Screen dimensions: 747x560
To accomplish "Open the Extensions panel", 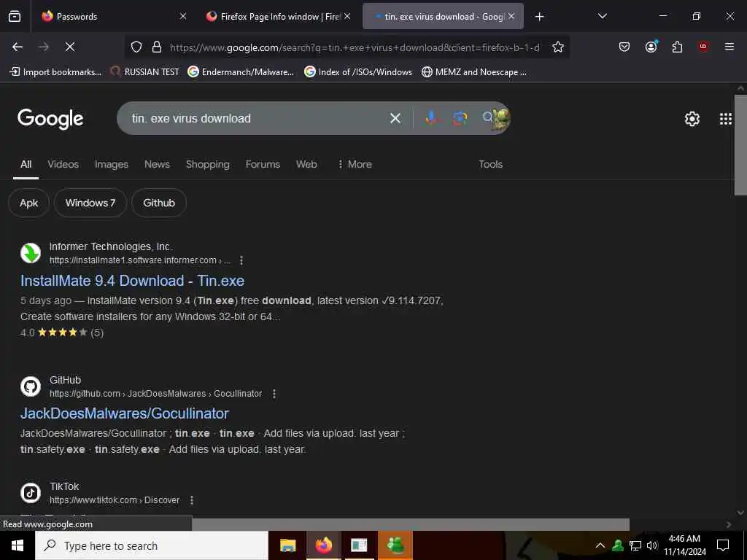I will pos(677,47).
